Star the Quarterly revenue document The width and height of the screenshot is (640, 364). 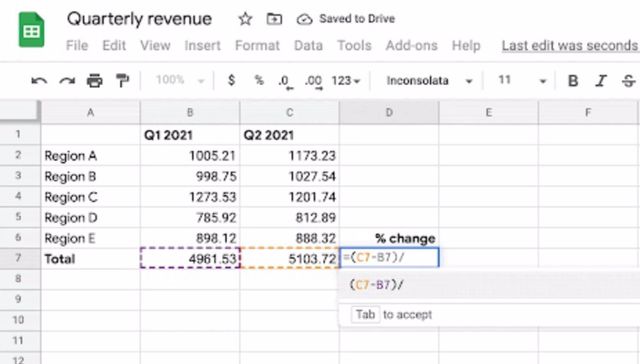pyautogui.click(x=245, y=19)
